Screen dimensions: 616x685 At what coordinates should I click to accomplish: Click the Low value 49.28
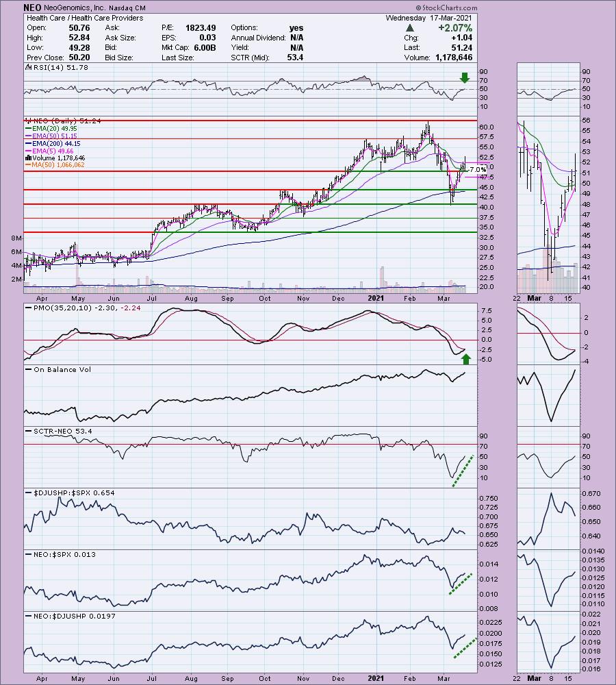point(79,48)
